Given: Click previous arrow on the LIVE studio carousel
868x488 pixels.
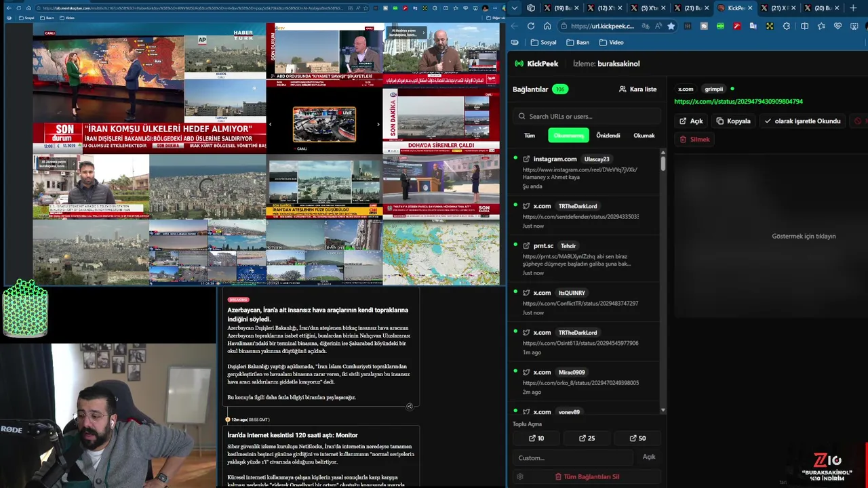Looking at the screenshot, I should pos(271,124).
